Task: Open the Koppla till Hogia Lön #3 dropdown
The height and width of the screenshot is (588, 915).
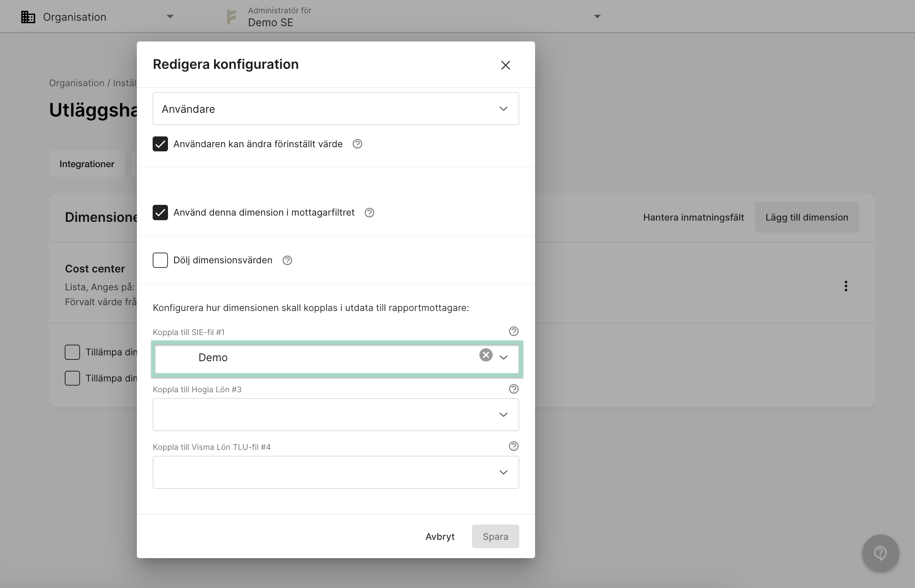Action: (336, 415)
